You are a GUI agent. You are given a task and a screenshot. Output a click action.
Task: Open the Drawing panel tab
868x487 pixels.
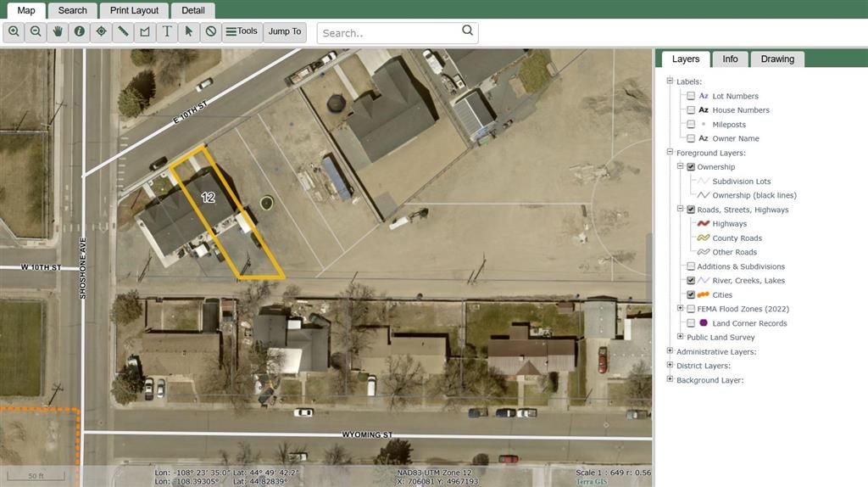click(x=776, y=59)
